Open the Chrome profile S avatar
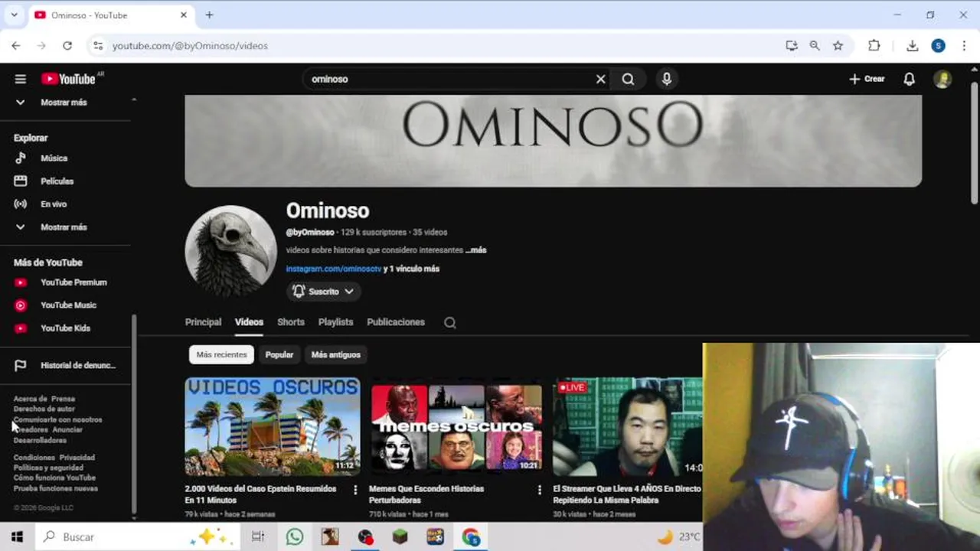The width and height of the screenshot is (980, 551). 938,46
